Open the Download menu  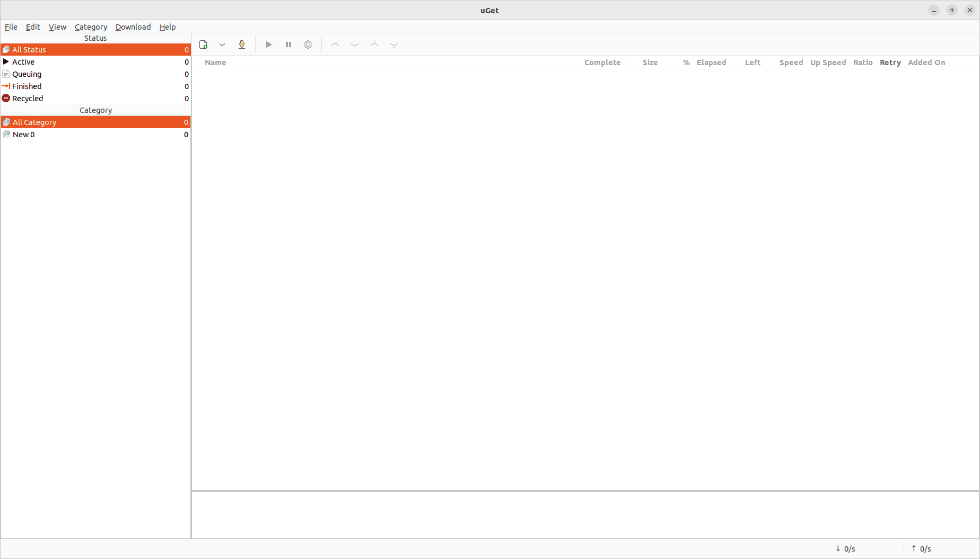pyautogui.click(x=133, y=27)
